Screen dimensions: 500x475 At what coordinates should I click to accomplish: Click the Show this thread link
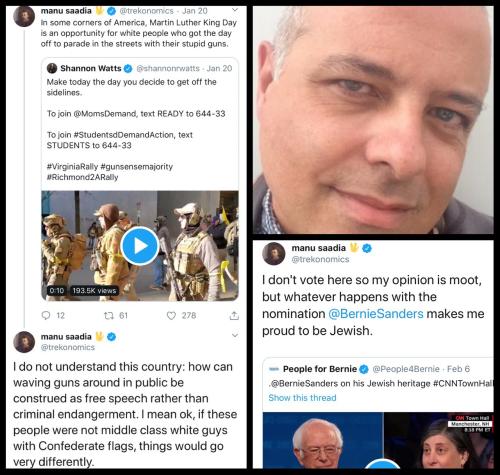coord(302,398)
